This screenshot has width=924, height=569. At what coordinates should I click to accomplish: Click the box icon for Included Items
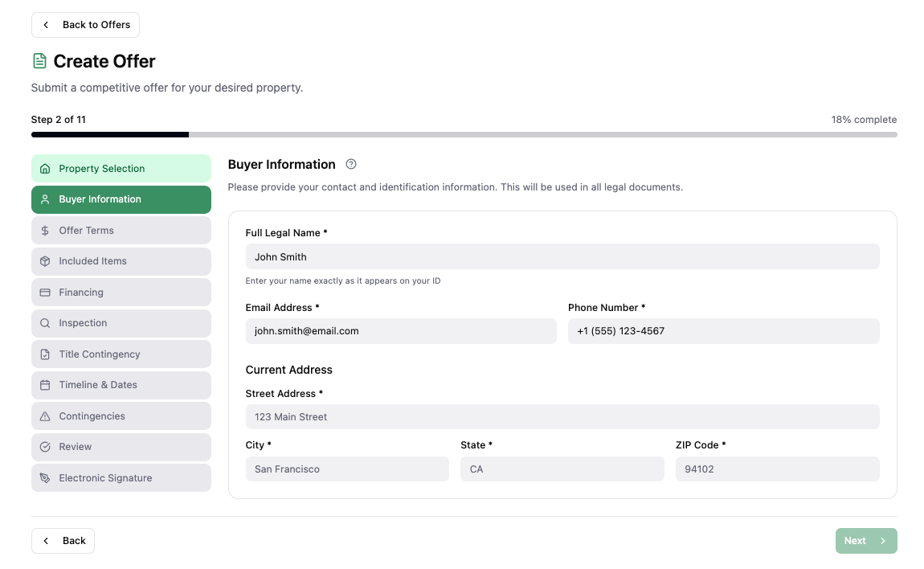coord(45,261)
